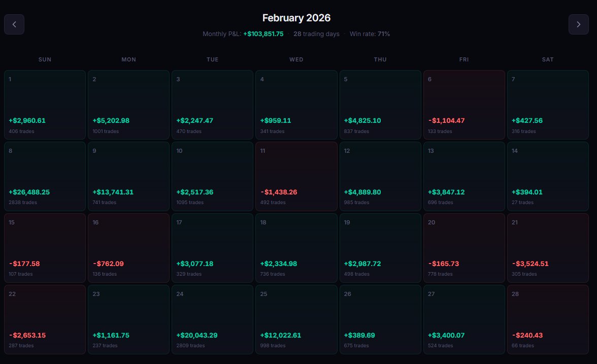The width and height of the screenshot is (597, 364).
Task: Click the 675 trades count
Action: pos(356,346)
